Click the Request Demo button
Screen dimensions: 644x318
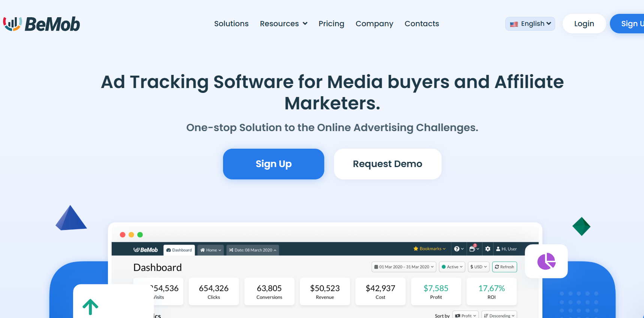click(388, 164)
